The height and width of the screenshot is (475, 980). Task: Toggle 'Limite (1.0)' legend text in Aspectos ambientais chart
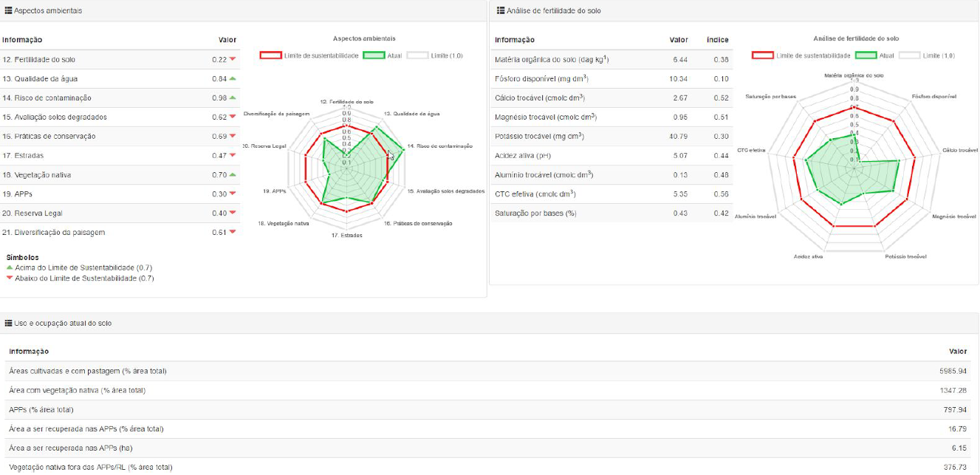coord(447,55)
